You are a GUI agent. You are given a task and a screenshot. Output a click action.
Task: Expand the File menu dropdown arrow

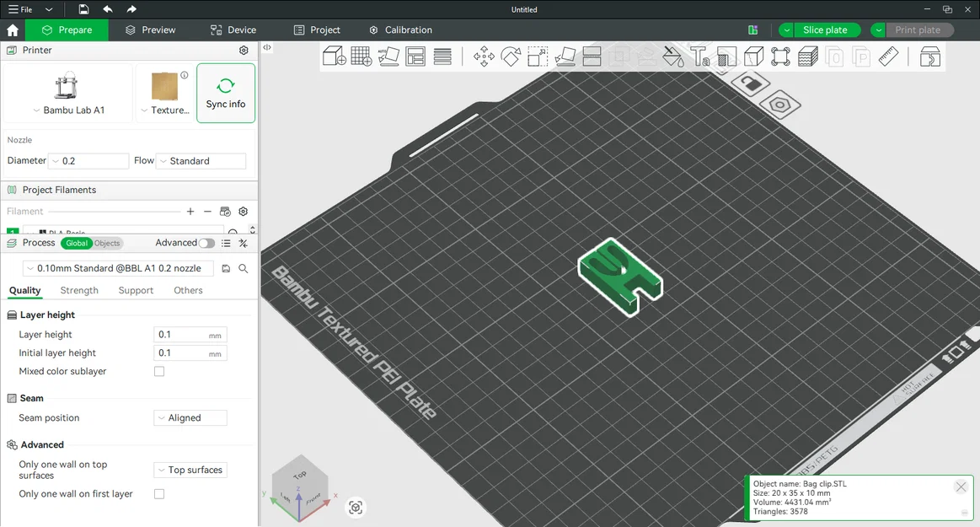[49, 9]
